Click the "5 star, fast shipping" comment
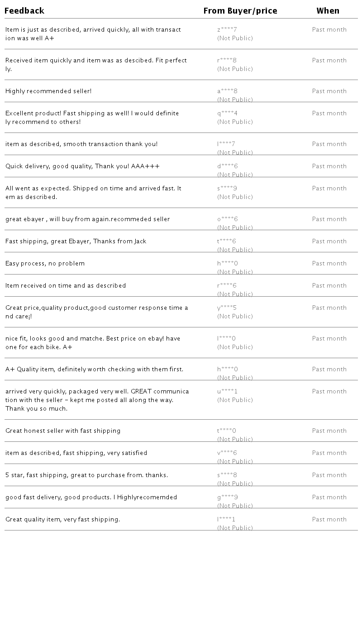 coord(86,475)
